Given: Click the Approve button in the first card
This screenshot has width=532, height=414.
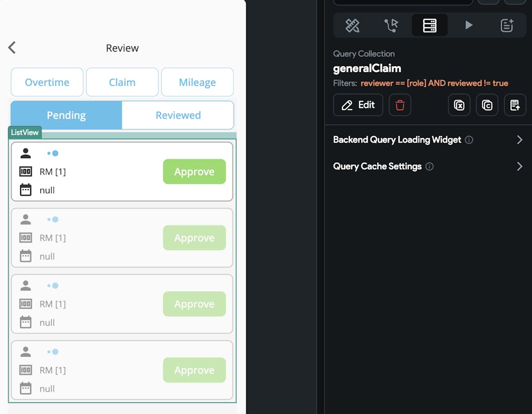Looking at the screenshot, I should coord(194,172).
